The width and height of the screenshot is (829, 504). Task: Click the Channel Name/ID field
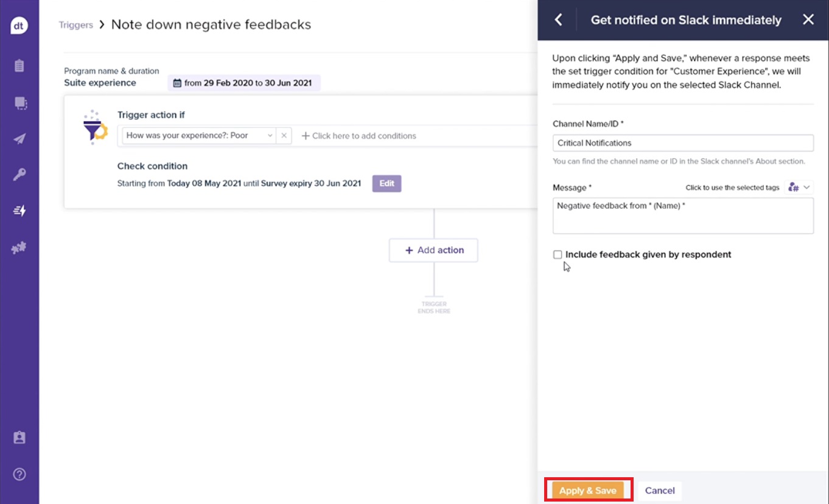[683, 143]
